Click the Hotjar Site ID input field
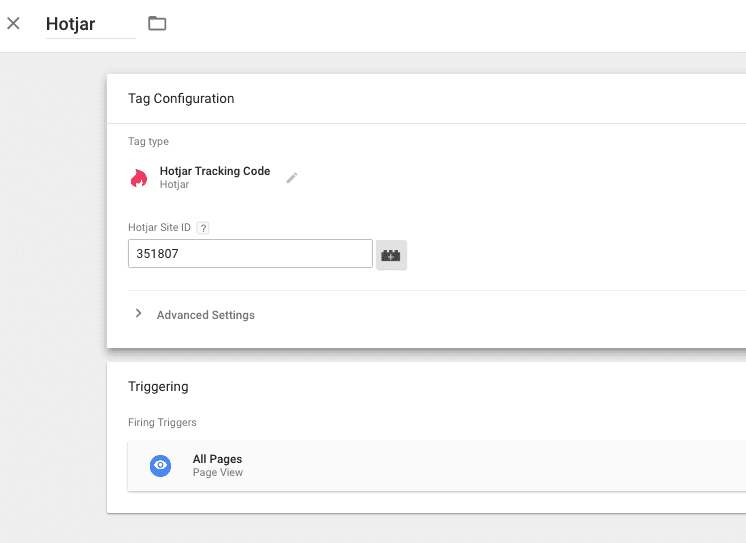Viewport: 746px width, 543px height. click(x=250, y=254)
